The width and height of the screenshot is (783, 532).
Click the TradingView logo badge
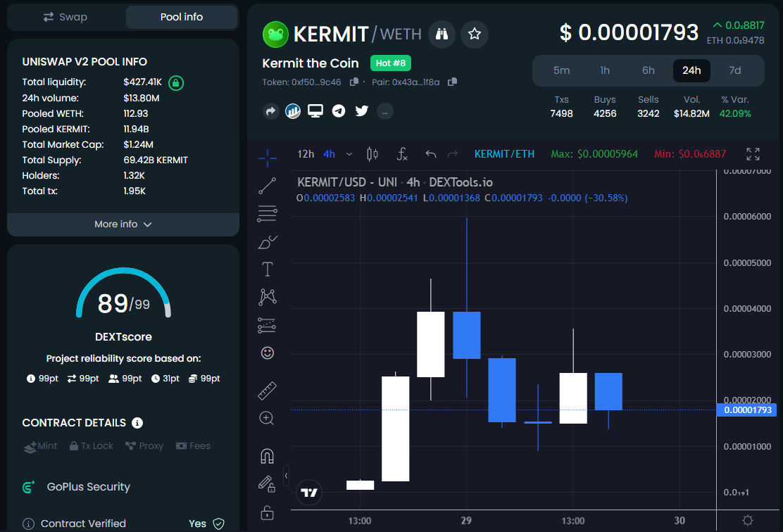pos(309,493)
